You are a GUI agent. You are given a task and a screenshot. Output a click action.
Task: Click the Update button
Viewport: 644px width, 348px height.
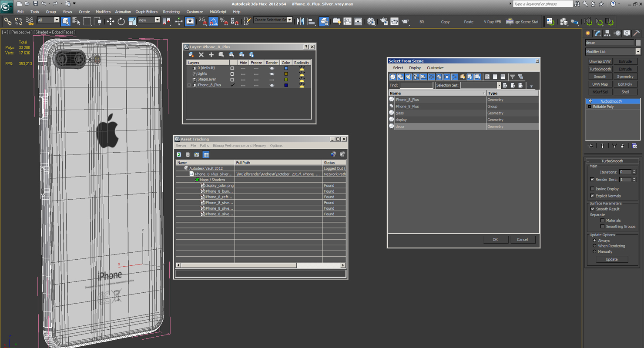coord(611,259)
